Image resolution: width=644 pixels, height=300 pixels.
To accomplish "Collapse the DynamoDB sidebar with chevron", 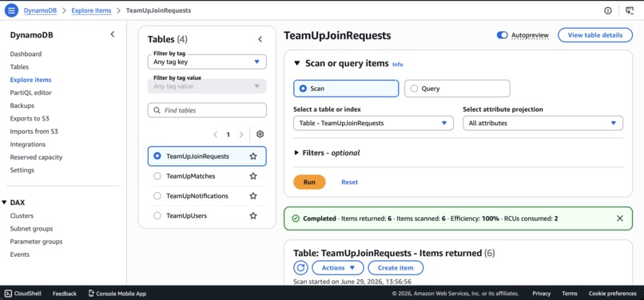I will coord(113,34).
